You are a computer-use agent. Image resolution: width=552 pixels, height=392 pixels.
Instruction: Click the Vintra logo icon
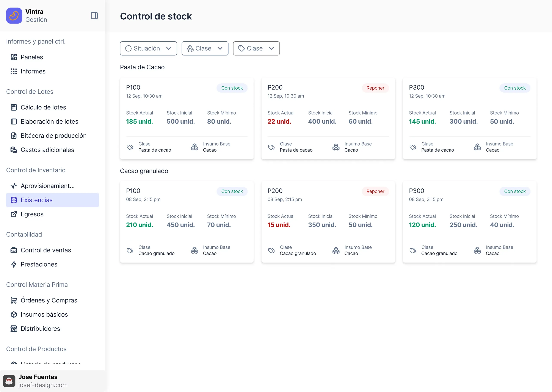tap(14, 16)
